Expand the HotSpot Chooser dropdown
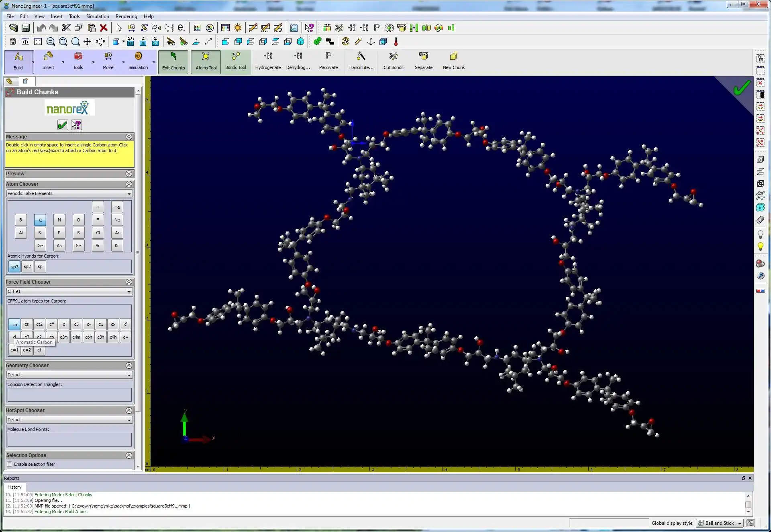The height and width of the screenshot is (532, 771). click(128, 420)
